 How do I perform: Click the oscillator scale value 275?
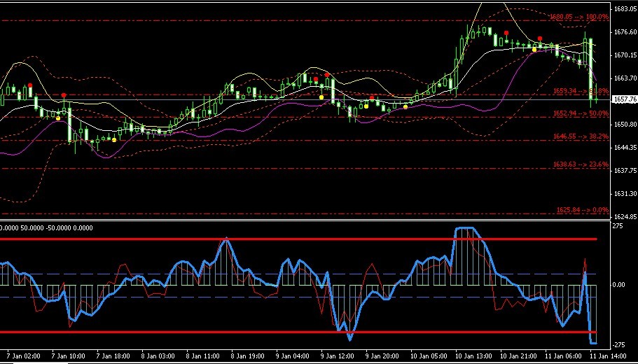pos(618,225)
